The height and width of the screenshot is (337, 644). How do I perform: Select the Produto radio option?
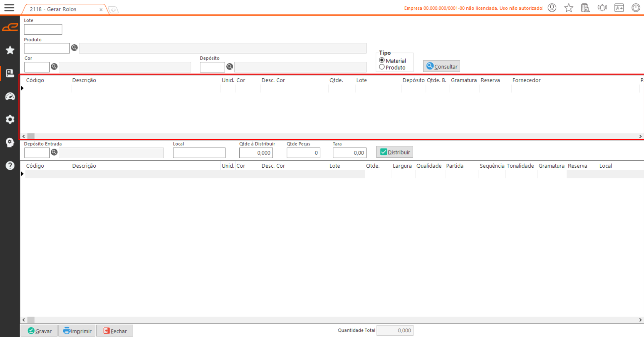tap(382, 67)
